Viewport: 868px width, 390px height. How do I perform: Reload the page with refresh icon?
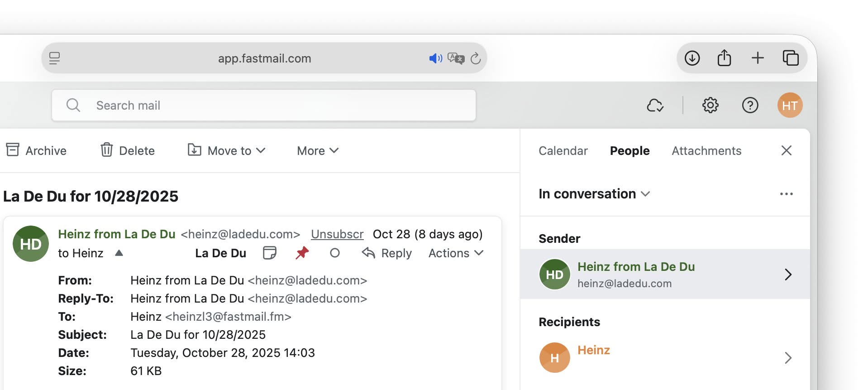click(x=475, y=58)
